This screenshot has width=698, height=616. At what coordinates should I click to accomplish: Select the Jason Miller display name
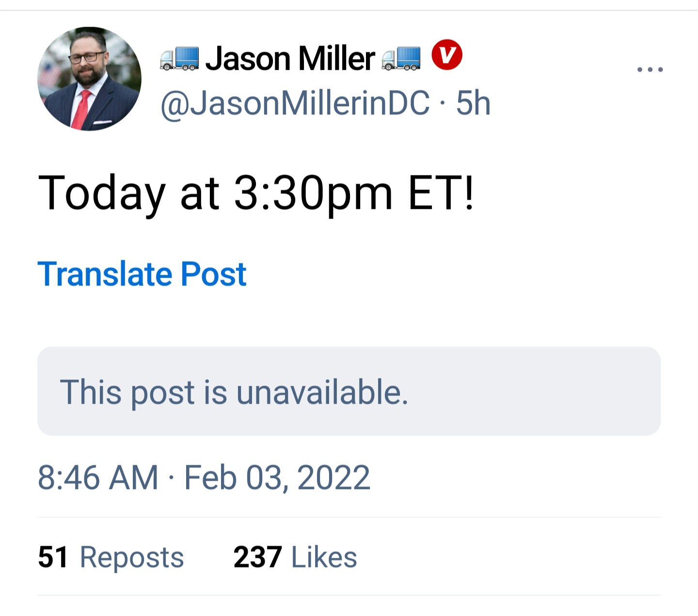pyautogui.click(x=290, y=58)
